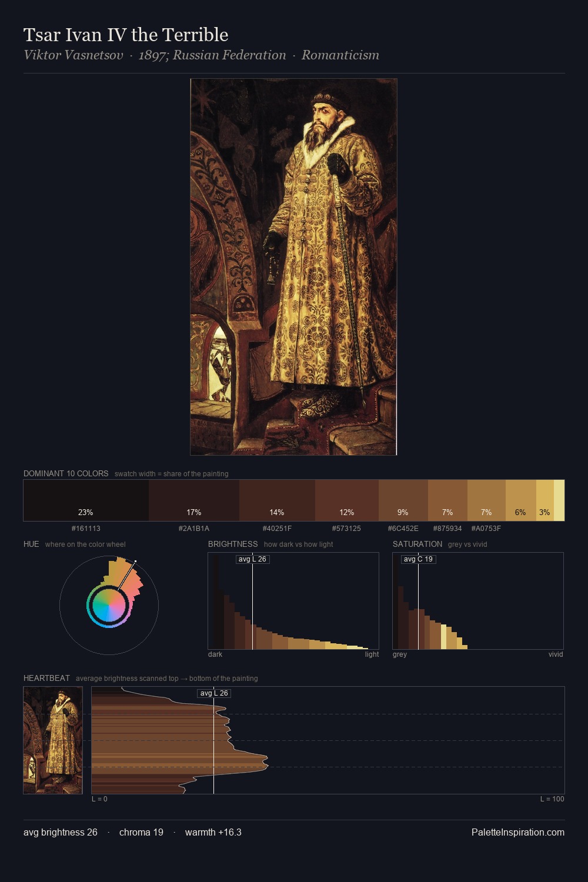Click the "L = 100" axis label
This screenshot has width=588, height=882.
pos(552,799)
